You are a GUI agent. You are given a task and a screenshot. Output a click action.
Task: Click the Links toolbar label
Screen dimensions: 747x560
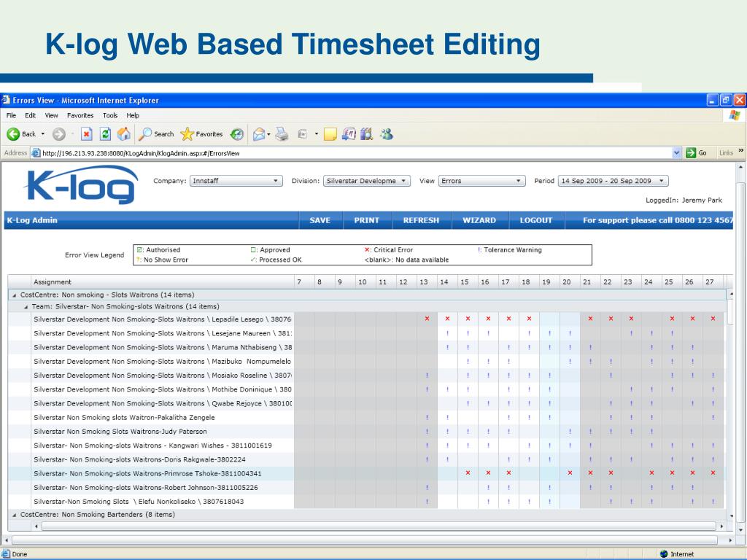point(726,153)
